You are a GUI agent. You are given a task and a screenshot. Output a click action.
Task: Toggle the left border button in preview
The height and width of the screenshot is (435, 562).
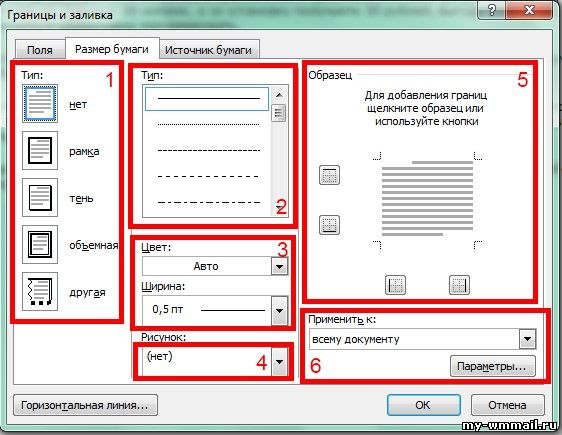395,285
